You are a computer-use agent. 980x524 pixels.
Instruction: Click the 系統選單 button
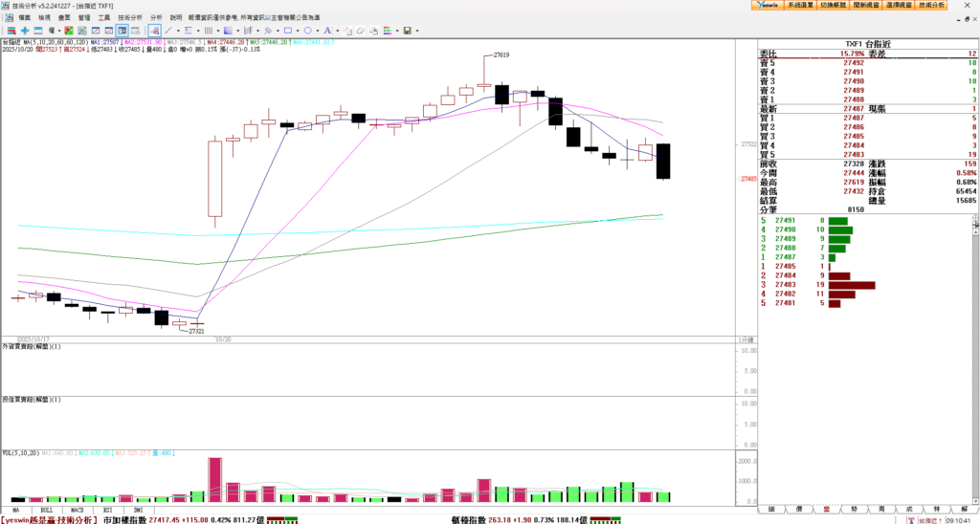point(799,5)
